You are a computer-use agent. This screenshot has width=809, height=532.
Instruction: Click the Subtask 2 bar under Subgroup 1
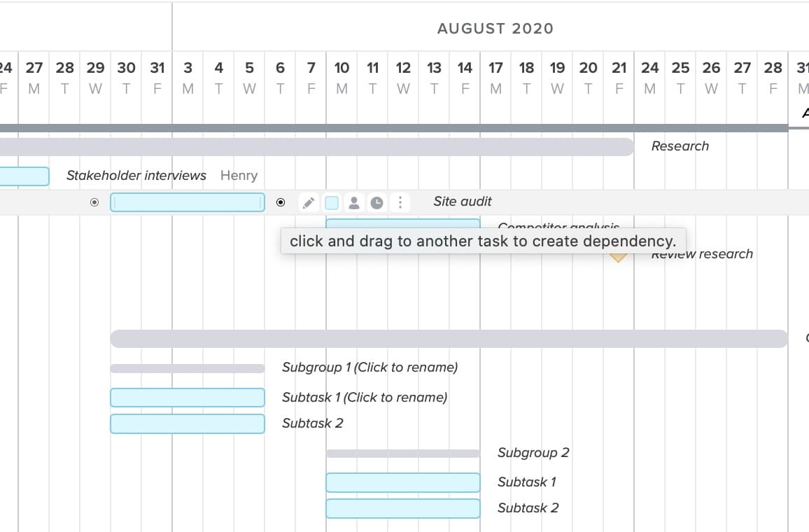click(x=187, y=423)
